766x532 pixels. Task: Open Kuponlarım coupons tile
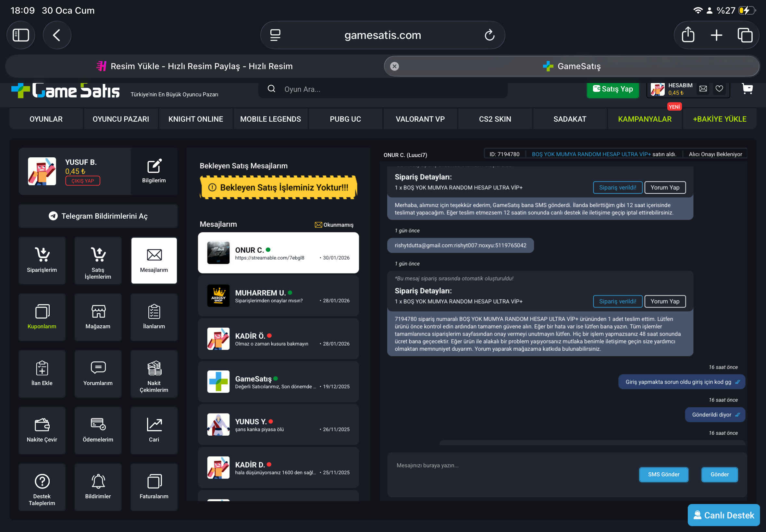tap(42, 317)
